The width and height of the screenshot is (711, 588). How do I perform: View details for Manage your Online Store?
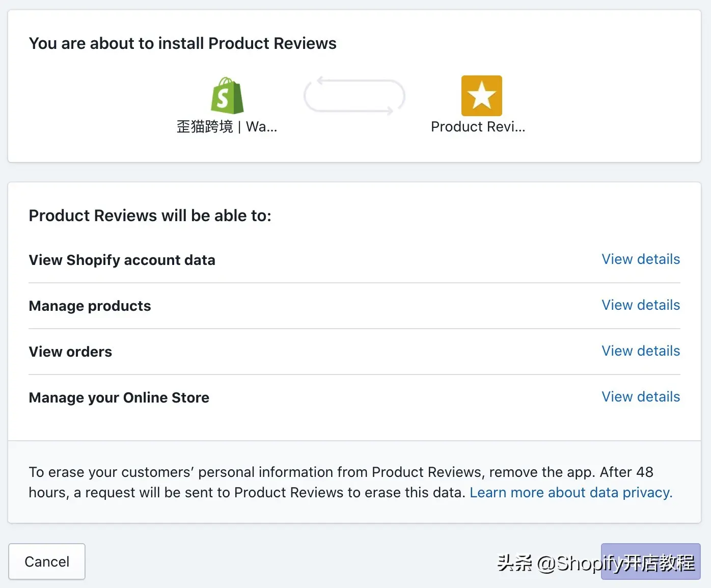point(641,397)
